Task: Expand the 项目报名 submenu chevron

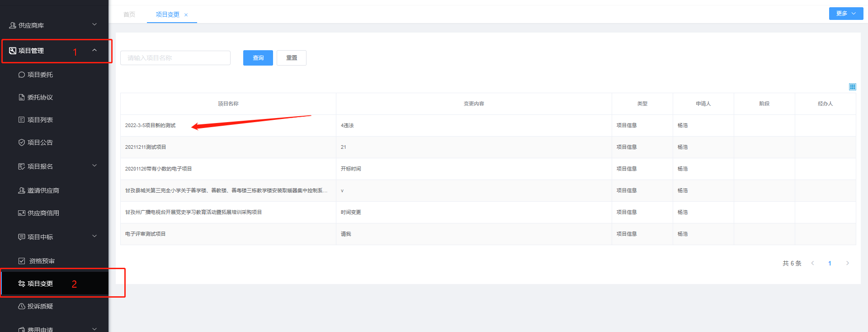Action: (x=94, y=166)
